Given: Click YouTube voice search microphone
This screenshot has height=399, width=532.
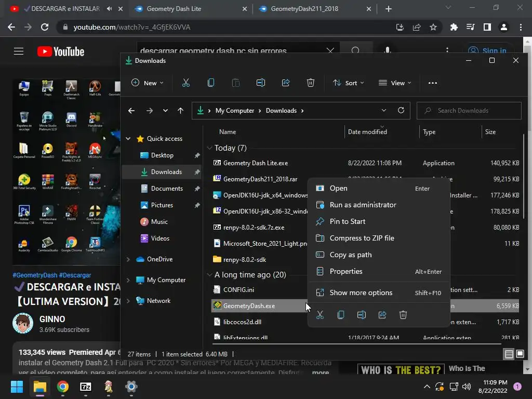Looking at the screenshot, I should pyautogui.click(x=388, y=51).
